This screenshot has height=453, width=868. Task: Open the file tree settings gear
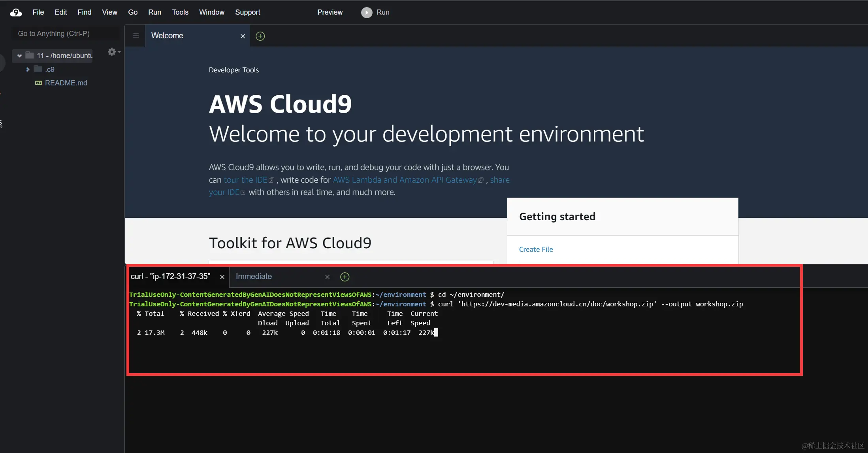click(x=112, y=52)
